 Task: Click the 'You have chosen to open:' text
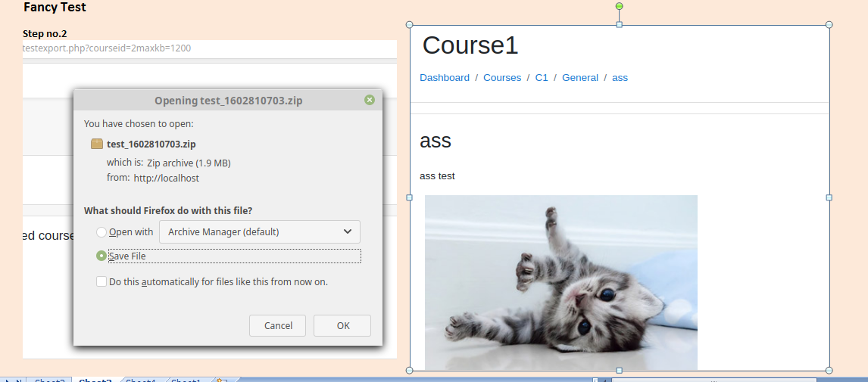point(139,124)
